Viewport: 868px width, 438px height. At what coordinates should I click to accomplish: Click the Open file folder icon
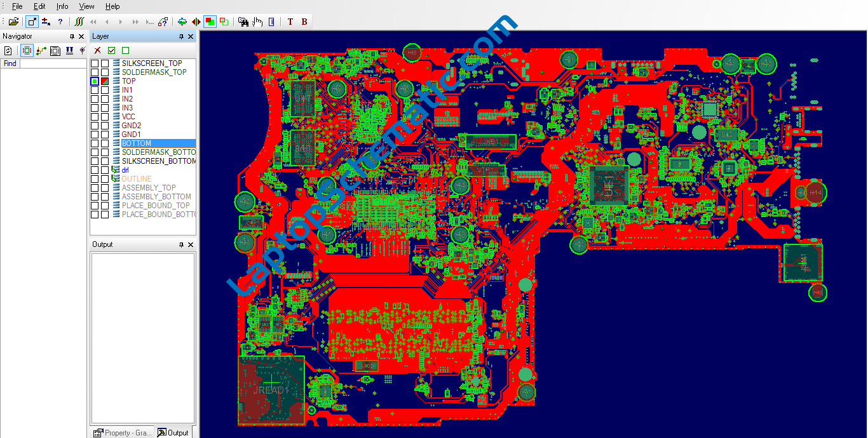point(13,22)
